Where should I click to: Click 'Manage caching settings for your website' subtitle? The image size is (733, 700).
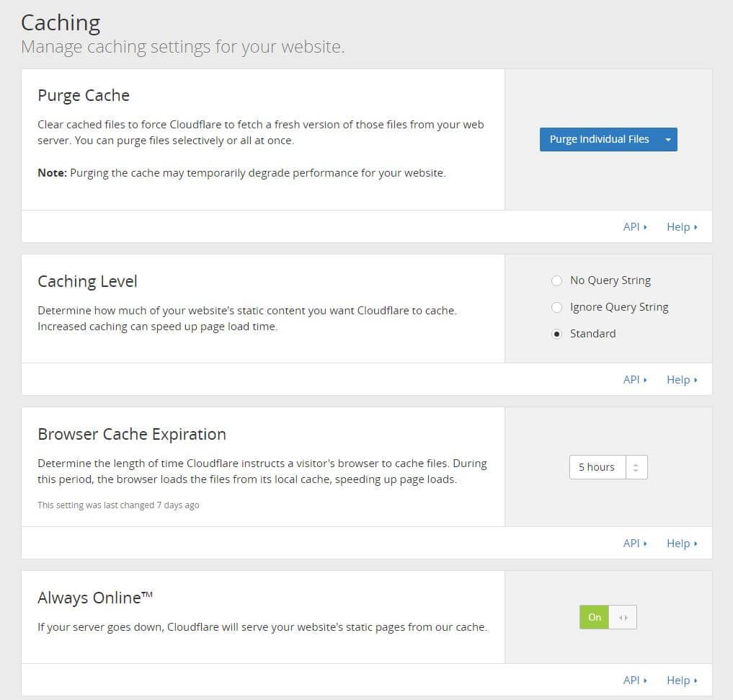pos(183,47)
